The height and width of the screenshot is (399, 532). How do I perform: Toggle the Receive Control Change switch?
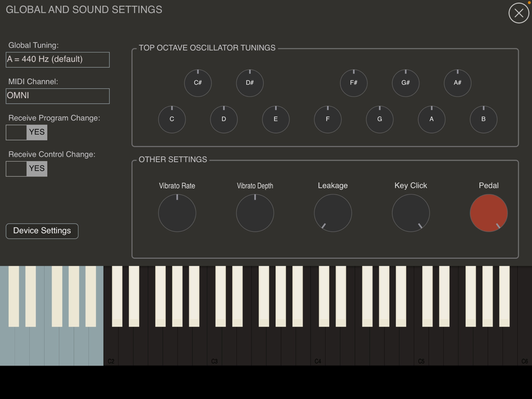click(x=27, y=169)
